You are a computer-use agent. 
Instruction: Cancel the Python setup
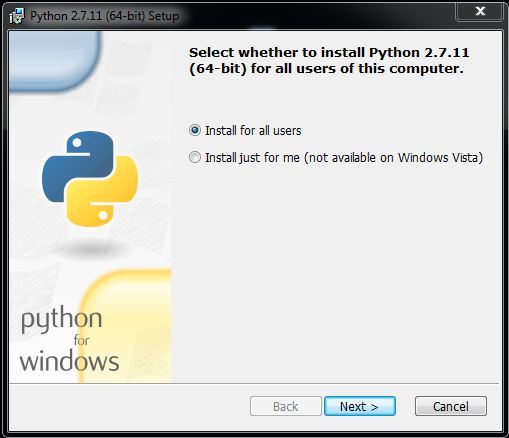coord(451,406)
